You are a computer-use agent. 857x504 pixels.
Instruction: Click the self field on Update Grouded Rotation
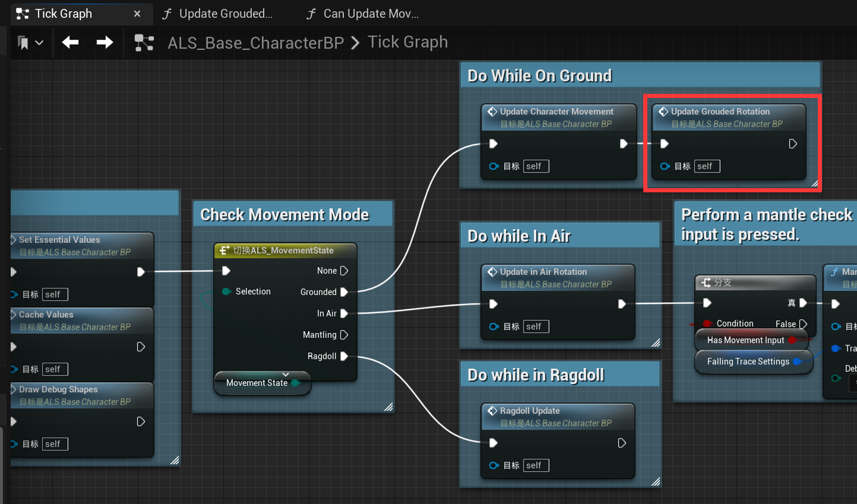(x=707, y=166)
